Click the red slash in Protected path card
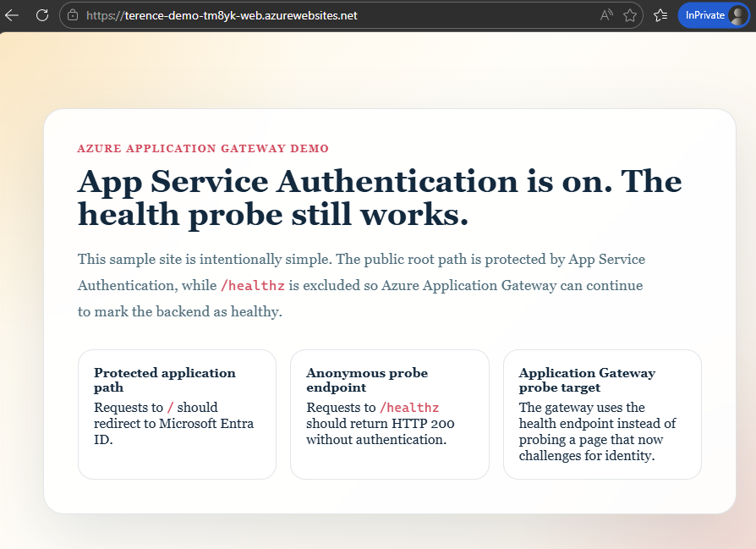756x549 pixels. (x=170, y=408)
